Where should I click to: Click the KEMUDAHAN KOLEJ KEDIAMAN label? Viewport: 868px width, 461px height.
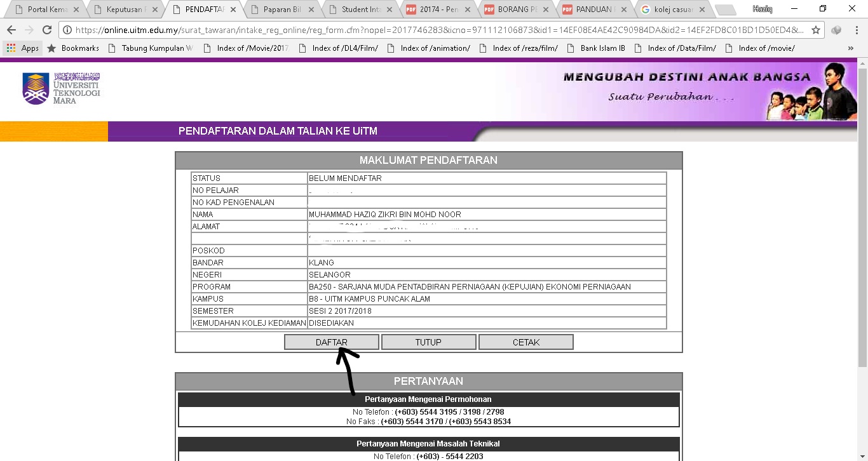tap(249, 323)
